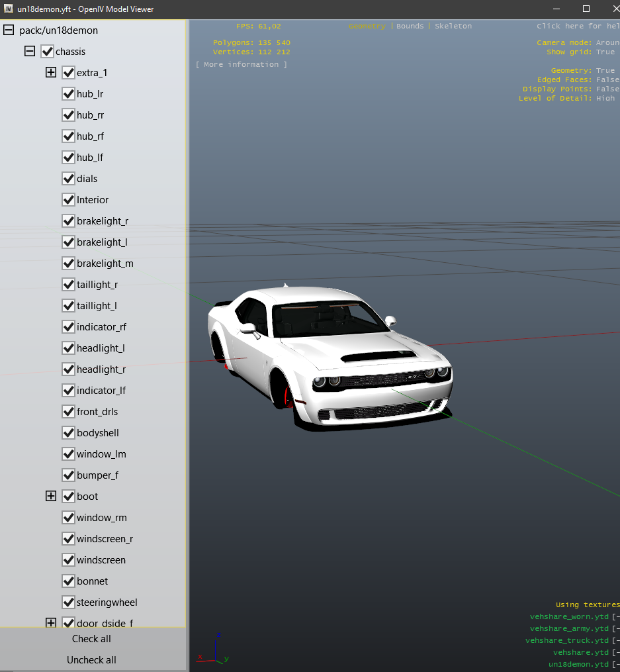Viewport: 620px width, 672px height.
Task: Toggle visibility of bodyshell part
Action: pos(68,433)
